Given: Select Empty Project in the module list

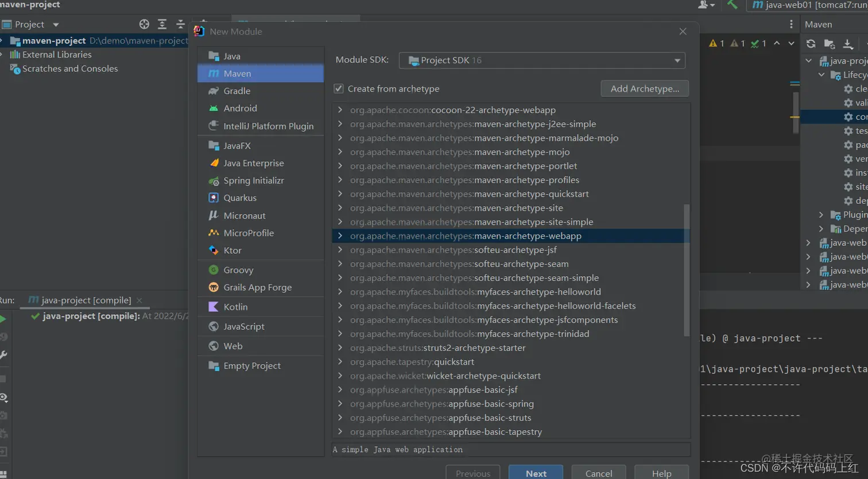Looking at the screenshot, I should click(x=251, y=366).
